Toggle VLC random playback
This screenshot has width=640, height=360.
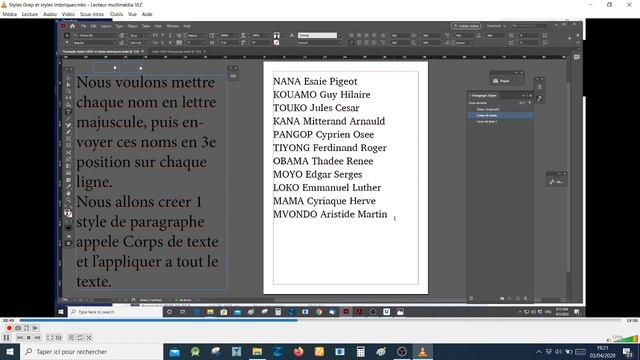(x=89, y=338)
